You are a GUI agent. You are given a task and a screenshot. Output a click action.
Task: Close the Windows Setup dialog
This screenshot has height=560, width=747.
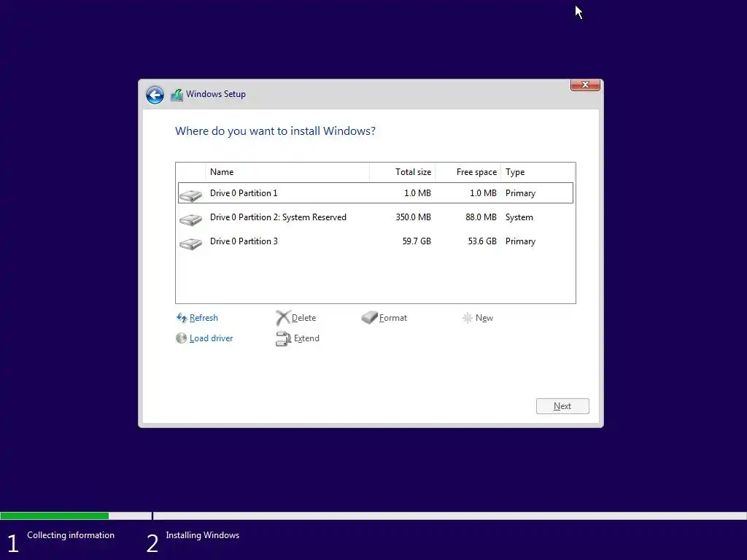coord(585,85)
